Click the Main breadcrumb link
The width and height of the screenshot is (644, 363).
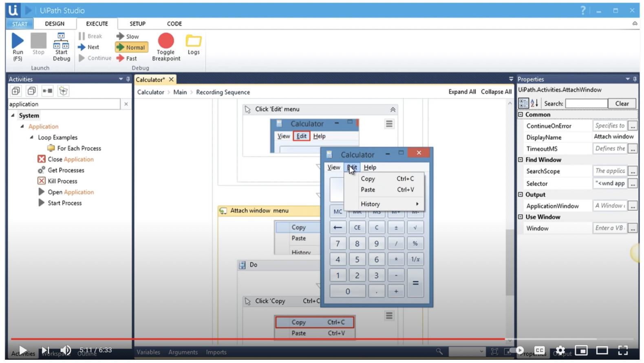[x=180, y=92]
